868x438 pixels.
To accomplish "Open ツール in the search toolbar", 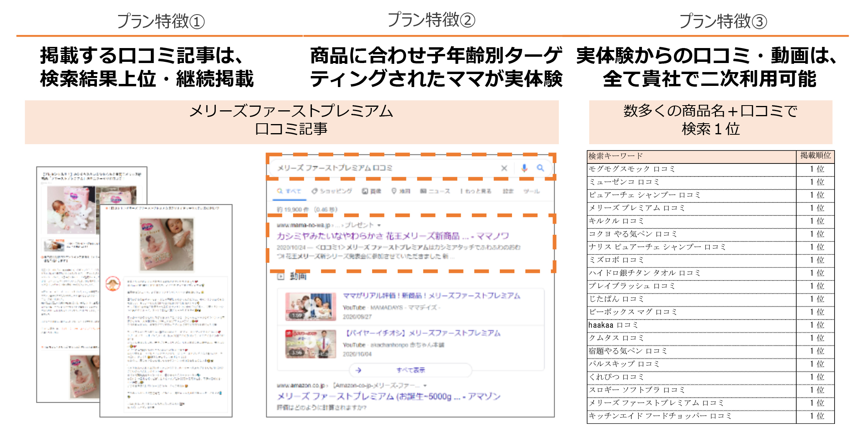I will pyautogui.click(x=531, y=191).
